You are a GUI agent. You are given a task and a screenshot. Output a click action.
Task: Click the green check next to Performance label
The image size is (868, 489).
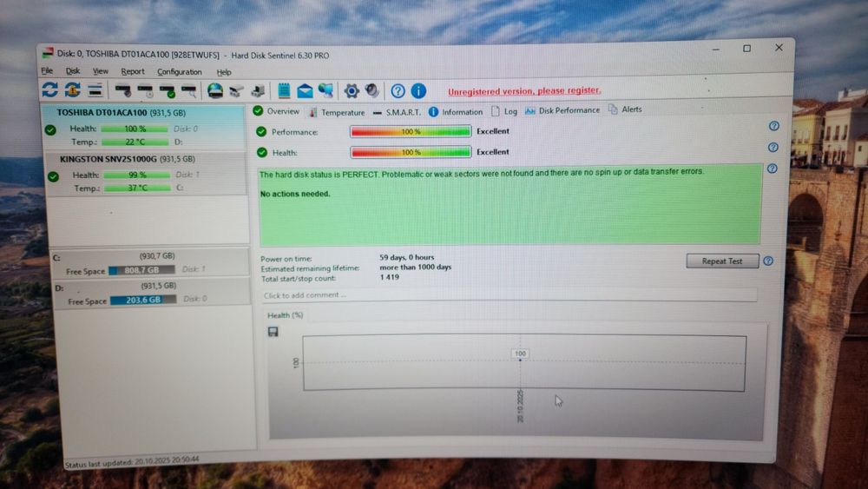[x=261, y=132]
